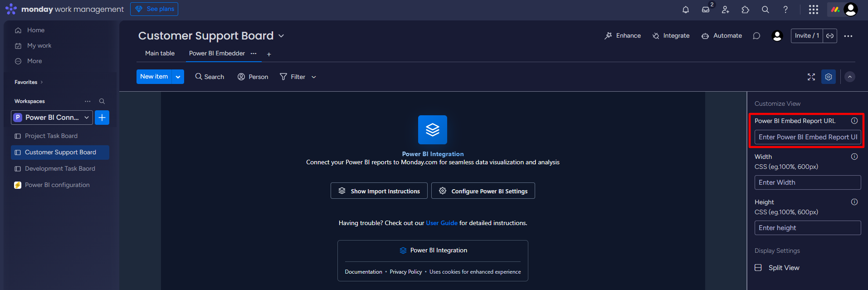
Task: Open the apps marketplace puzzle icon
Action: [x=746, y=10]
